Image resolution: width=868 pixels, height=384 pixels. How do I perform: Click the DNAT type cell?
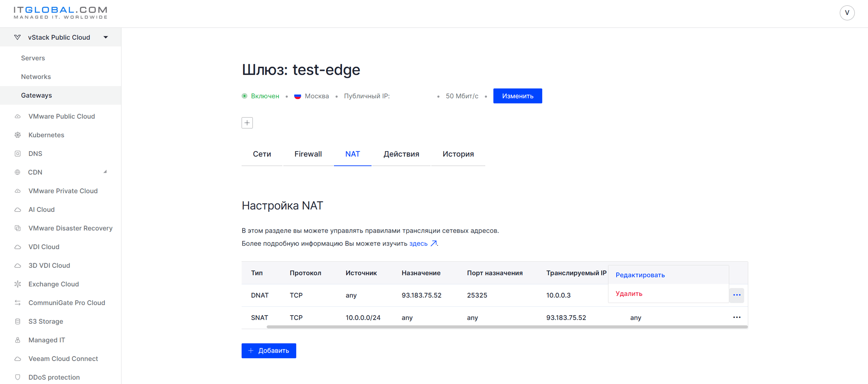point(260,295)
